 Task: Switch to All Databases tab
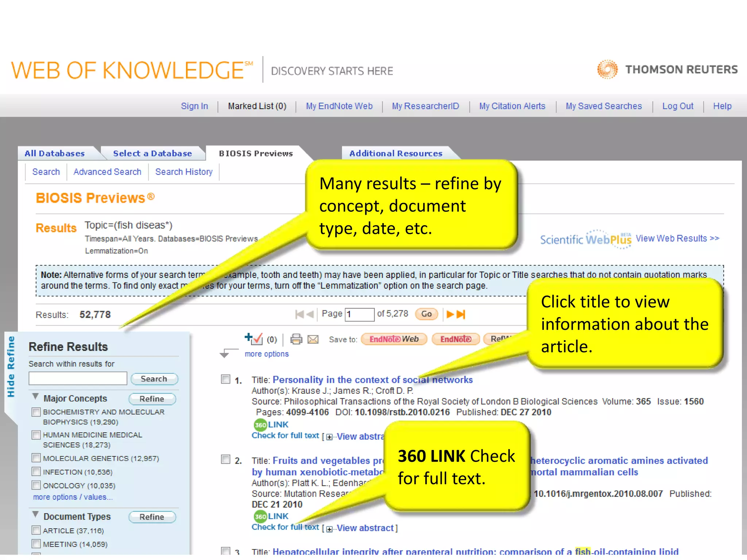coord(55,153)
